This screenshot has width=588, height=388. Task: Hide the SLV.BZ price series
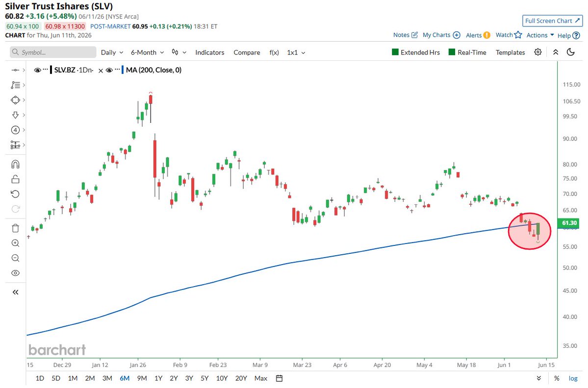click(37, 70)
